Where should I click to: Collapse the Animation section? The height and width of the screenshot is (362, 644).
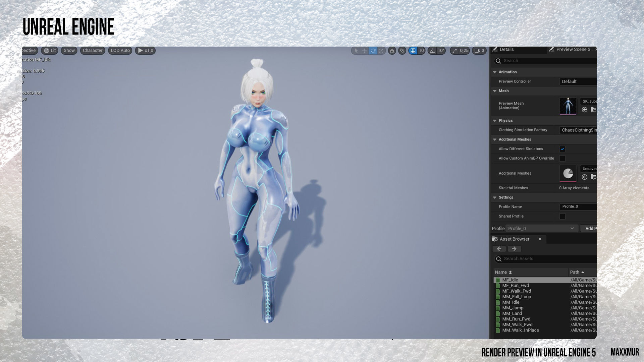[x=495, y=72]
